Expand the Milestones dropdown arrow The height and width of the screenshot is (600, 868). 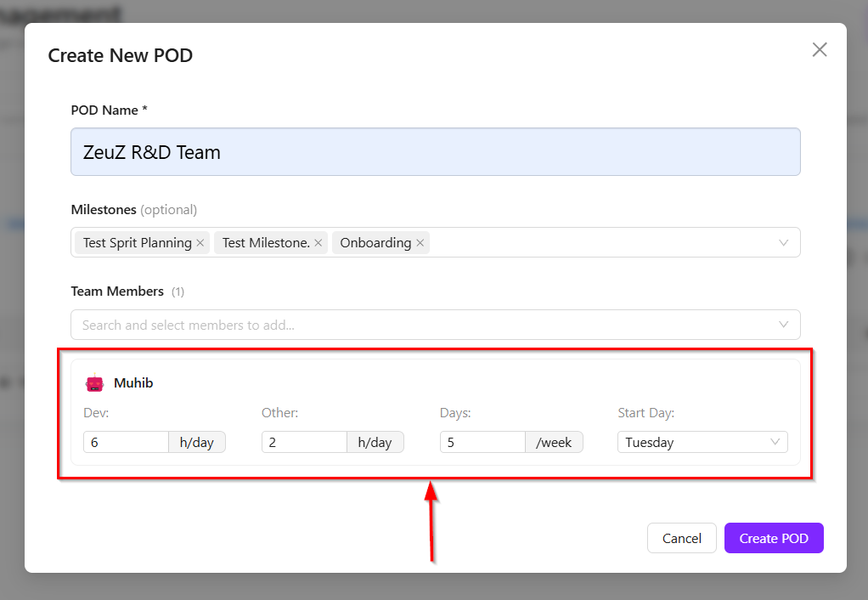tap(783, 243)
